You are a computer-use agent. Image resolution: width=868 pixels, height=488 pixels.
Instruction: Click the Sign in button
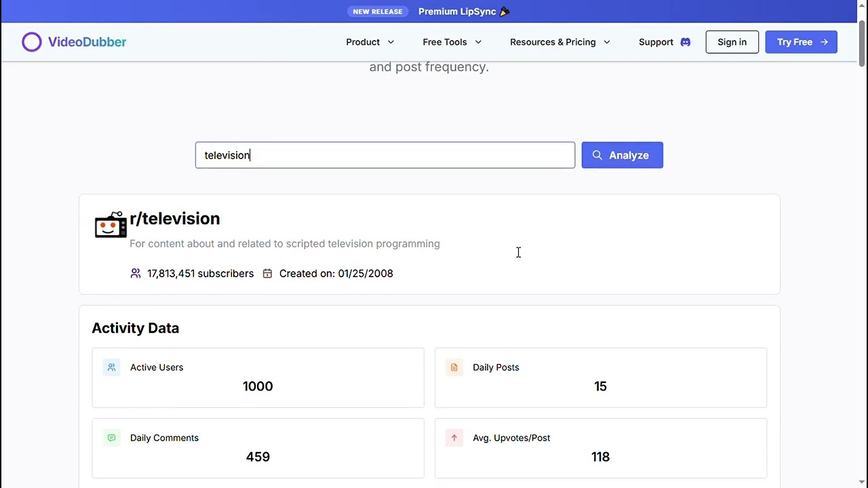tap(732, 42)
